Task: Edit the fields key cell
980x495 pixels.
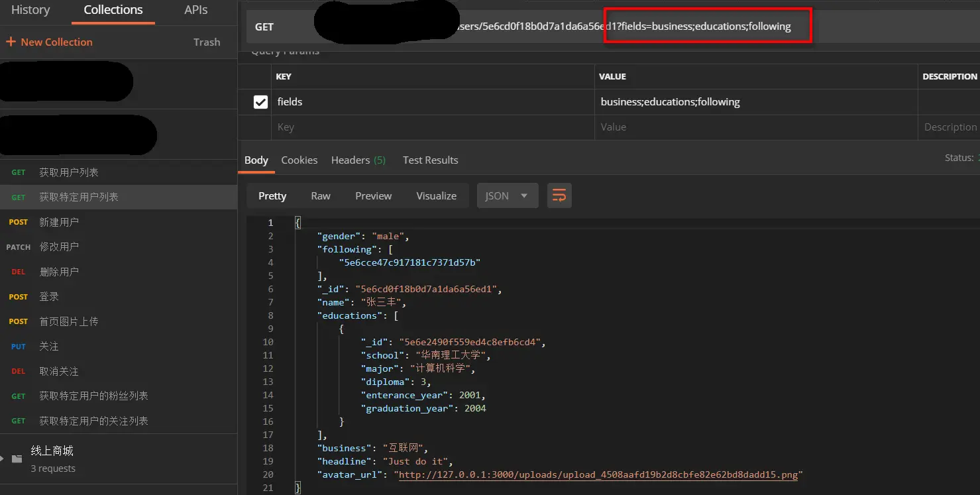Action: pyautogui.click(x=432, y=102)
